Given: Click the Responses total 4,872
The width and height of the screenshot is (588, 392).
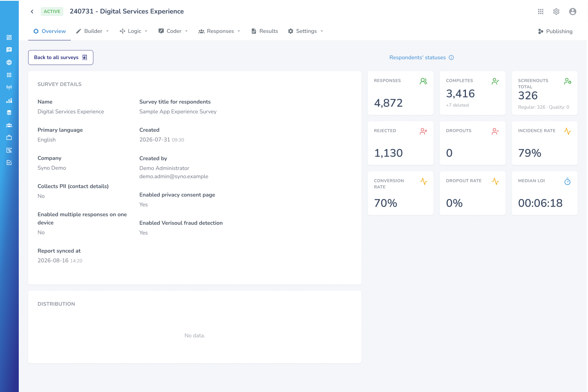Looking at the screenshot, I should tap(388, 103).
